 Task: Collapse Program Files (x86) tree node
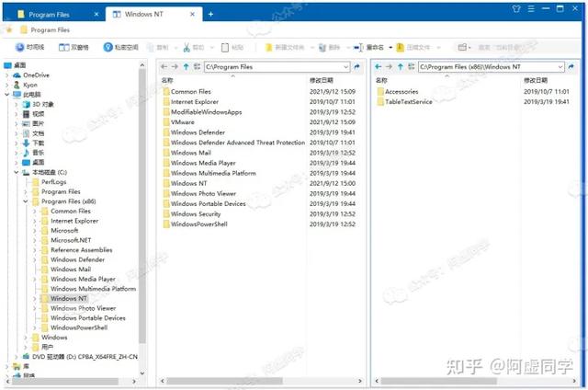click(x=26, y=201)
